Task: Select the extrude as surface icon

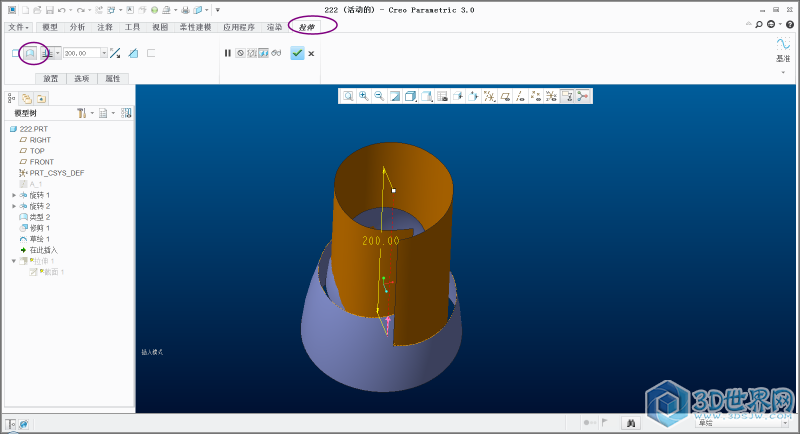Action: (x=31, y=53)
